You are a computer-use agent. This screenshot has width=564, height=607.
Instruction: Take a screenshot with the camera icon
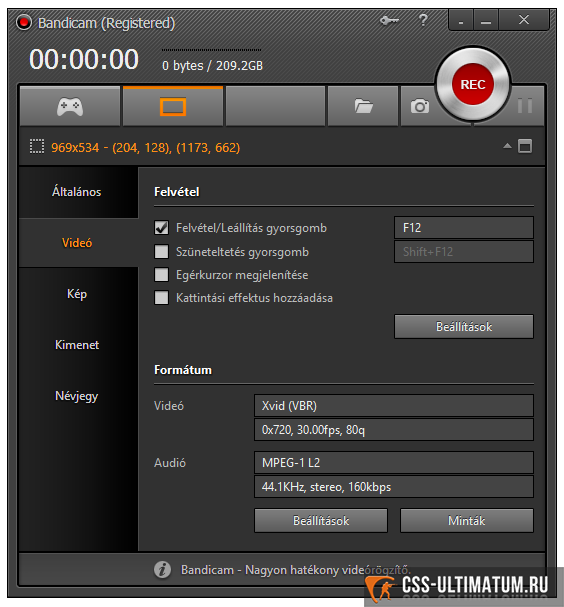point(420,106)
